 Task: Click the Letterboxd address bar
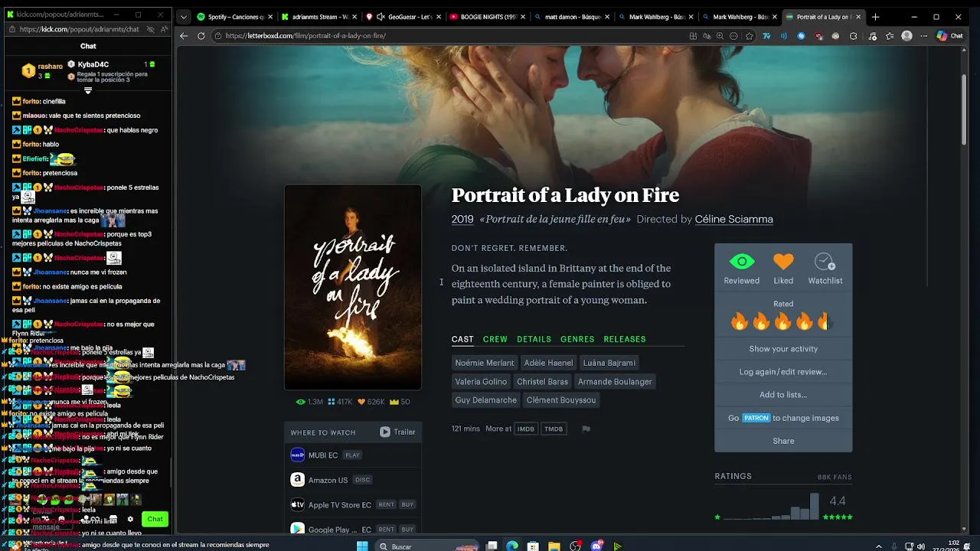tap(452, 36)
